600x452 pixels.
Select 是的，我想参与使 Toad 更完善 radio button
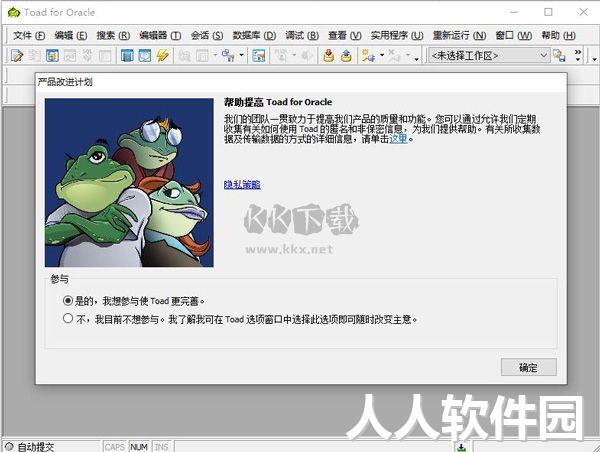click(68, 300)
